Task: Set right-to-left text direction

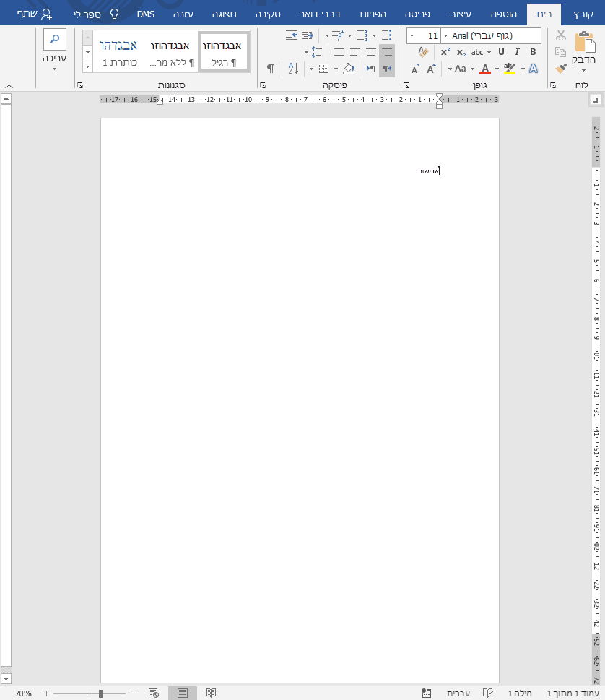Action: click(x=387, y=69)
